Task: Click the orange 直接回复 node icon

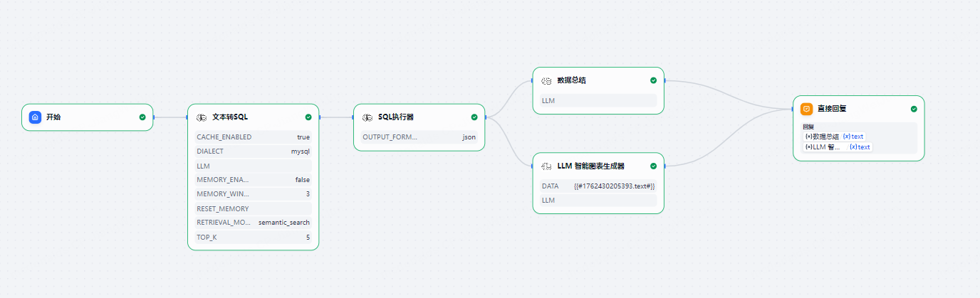Action: 806,109
